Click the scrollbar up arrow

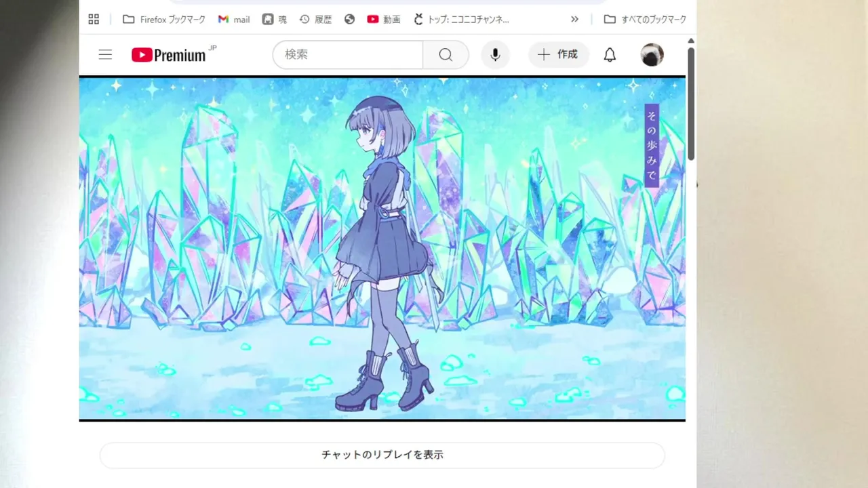click(x=691, y=40)
